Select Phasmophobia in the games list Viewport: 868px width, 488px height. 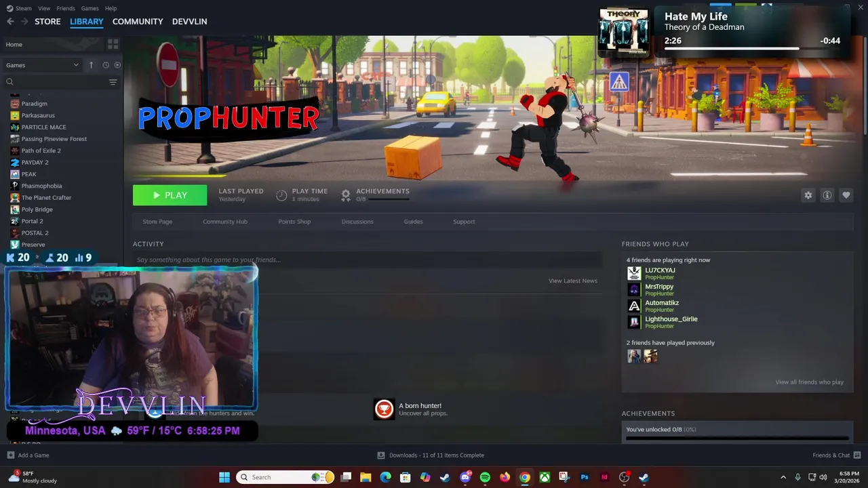[41, 186]
